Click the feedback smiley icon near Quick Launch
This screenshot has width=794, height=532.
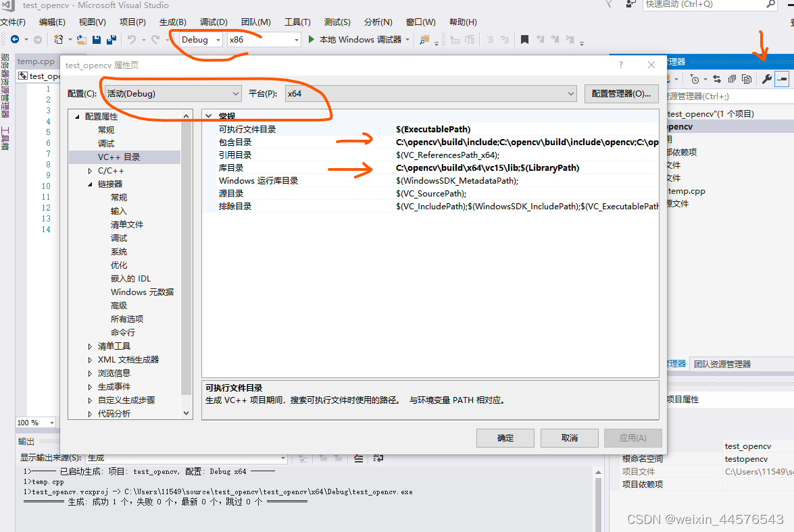630,5
